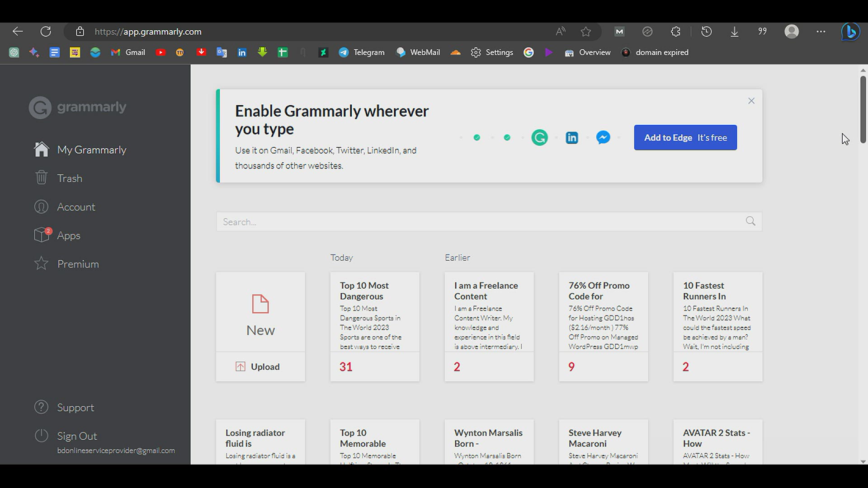Click the documents search field

452,221
